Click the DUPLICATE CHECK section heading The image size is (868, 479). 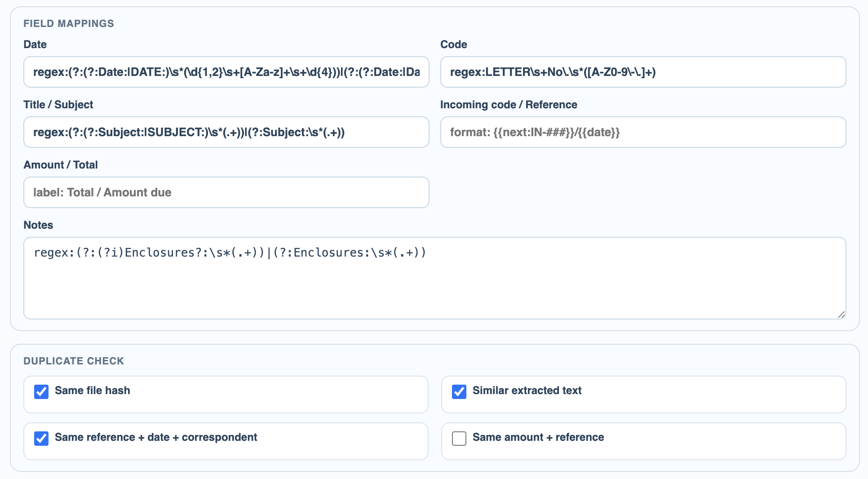pos(74,361)
